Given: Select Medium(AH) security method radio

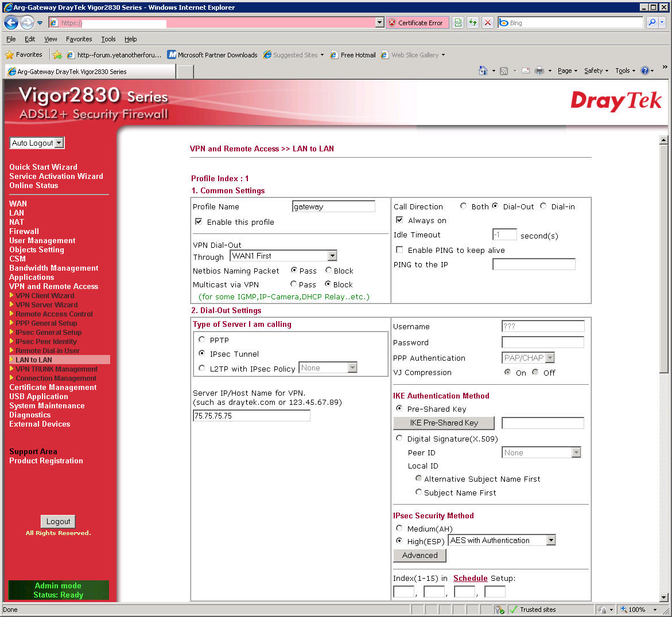Looking at the screenshot, I should (399, 528).
